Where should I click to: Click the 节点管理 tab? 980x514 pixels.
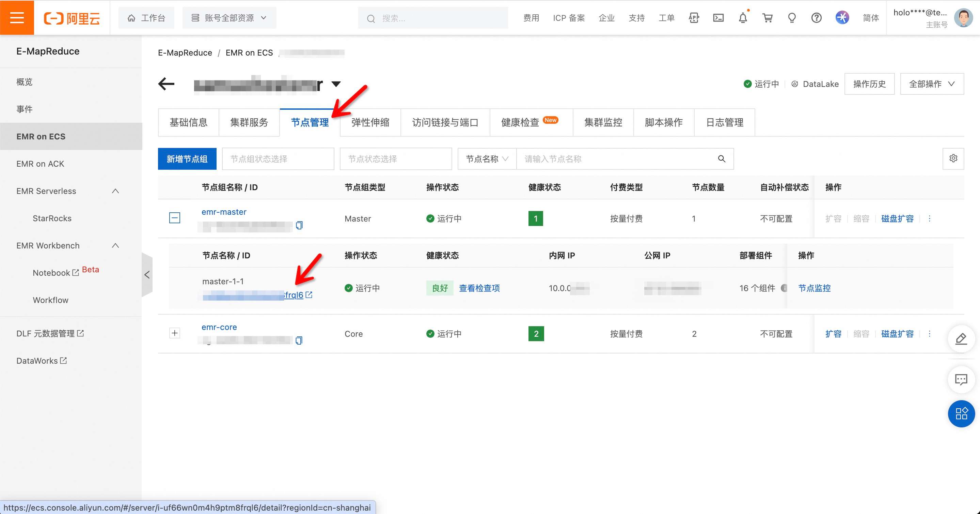coord(309,121)
